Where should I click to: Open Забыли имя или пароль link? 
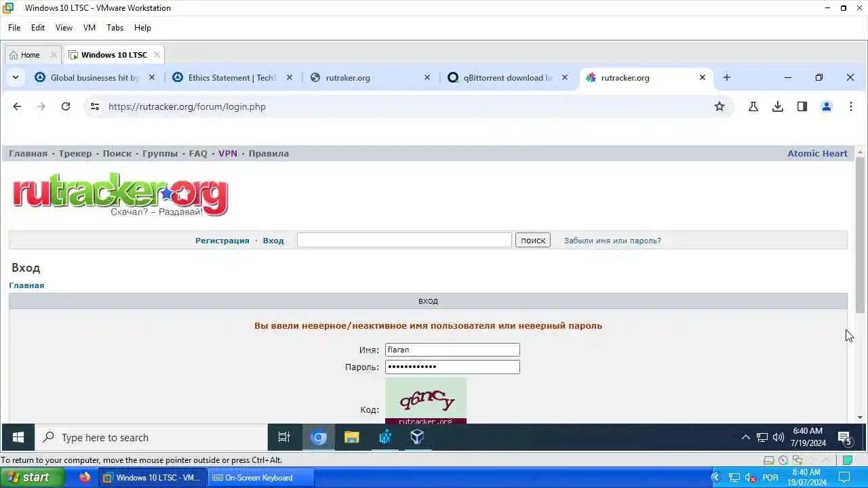point(612,241)
